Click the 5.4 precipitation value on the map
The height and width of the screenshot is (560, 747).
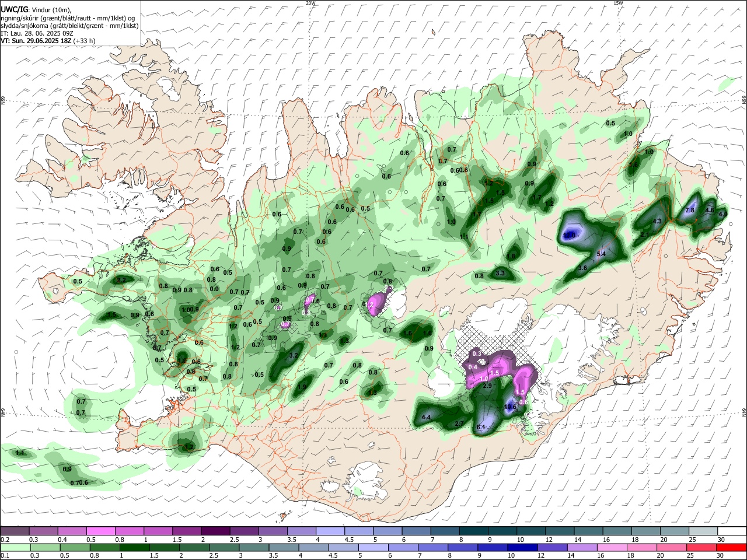[602, 254]
